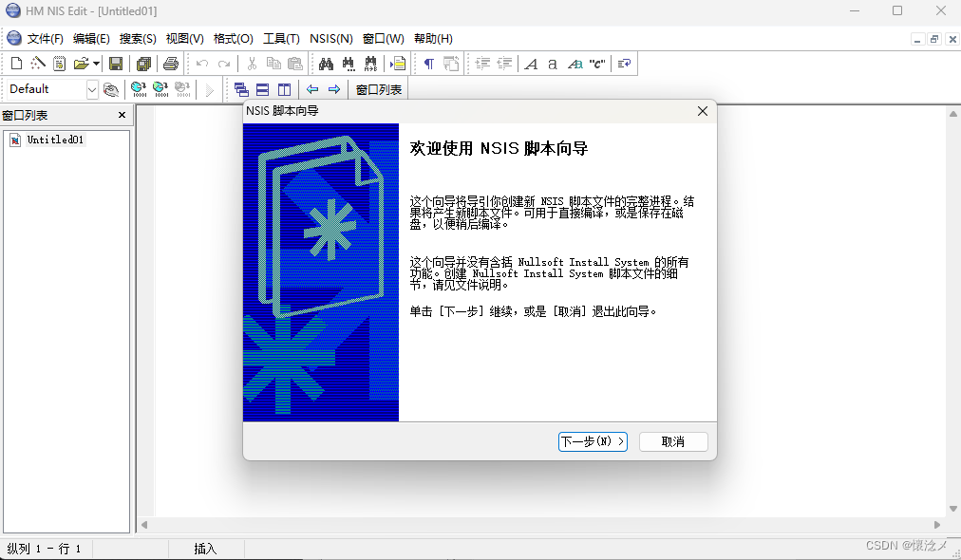Viewport: 961px width, 560px height.
Task: Close the NSIS 脚本向导 dialog
Action: [703, 111]
